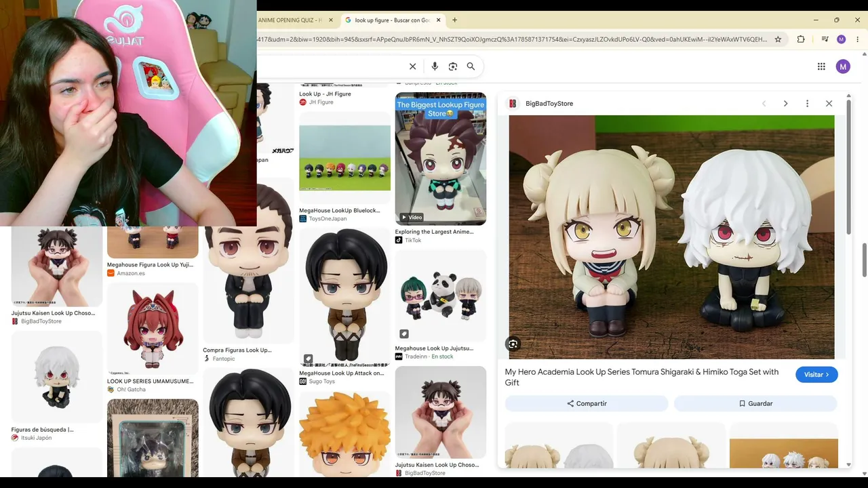The height and width of the screenshot is (488, 868).
Task: Open a new browser tab
Action: click(454, 20)
